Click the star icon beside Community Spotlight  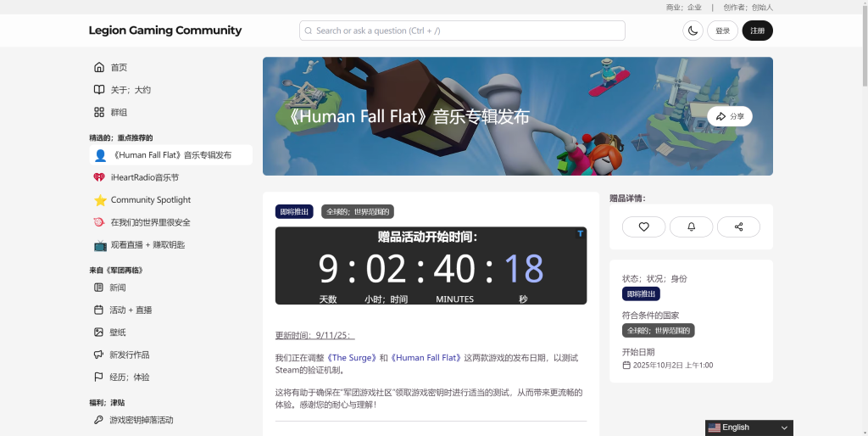tap(100, 200)
